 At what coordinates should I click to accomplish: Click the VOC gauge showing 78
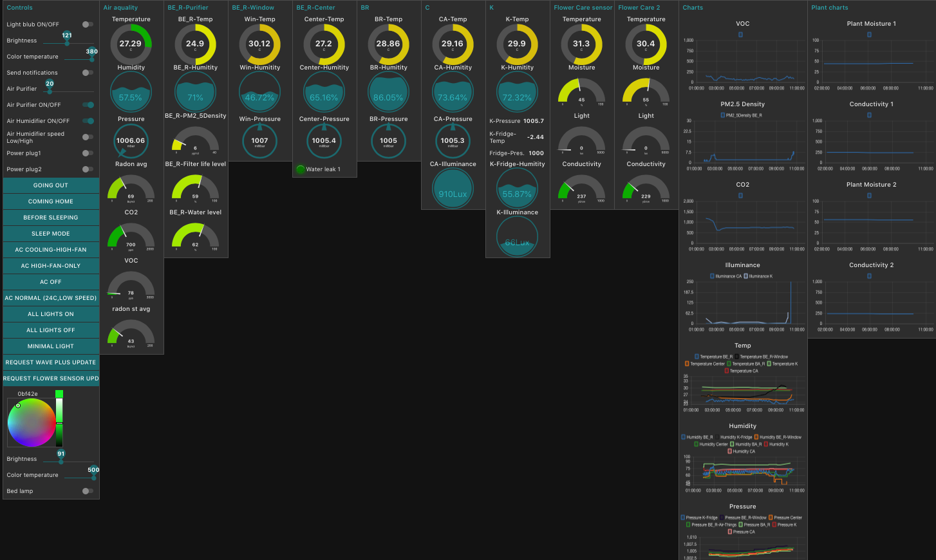pos(131,285)
